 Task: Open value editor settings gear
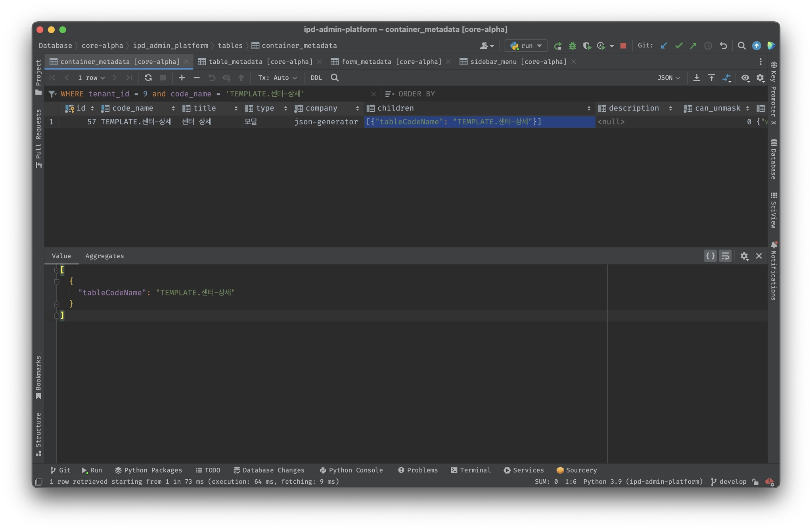[x=744, y=256]
